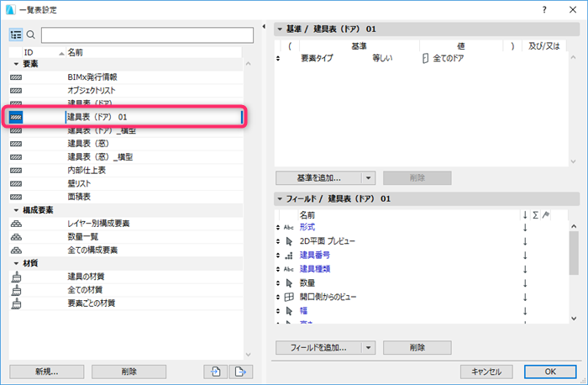This screenshot has height=385, width=588.
Task: Click the left panel 削除 button
Action: click(129, 372)
